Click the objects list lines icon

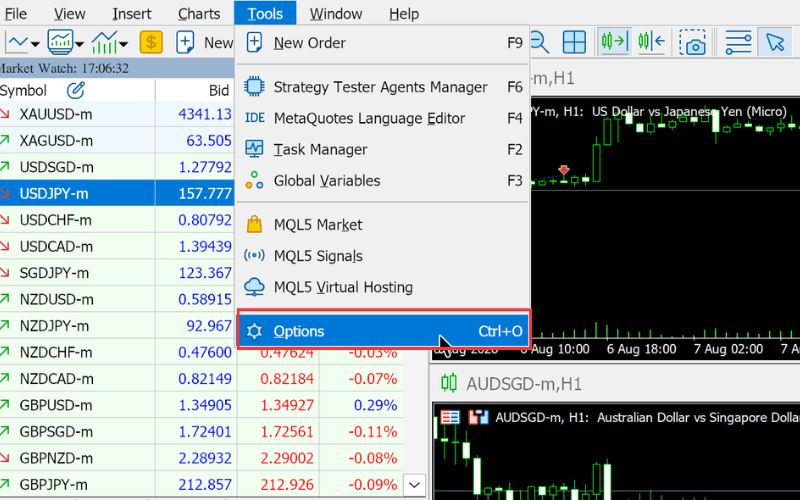coord(738,42)
